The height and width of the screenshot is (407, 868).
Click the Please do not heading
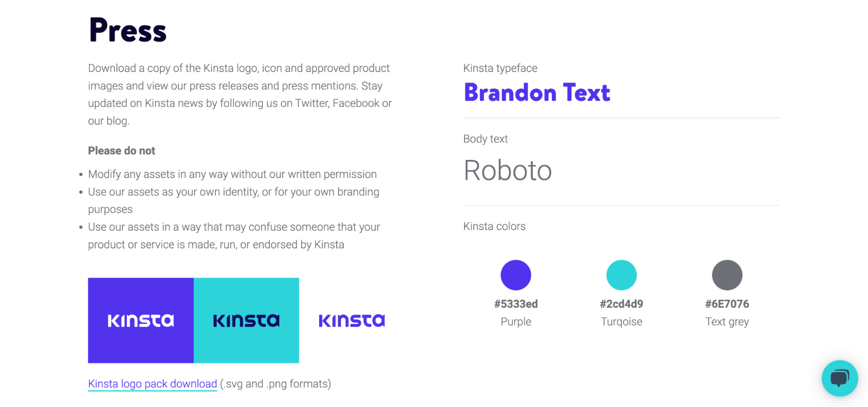(122, 150)
